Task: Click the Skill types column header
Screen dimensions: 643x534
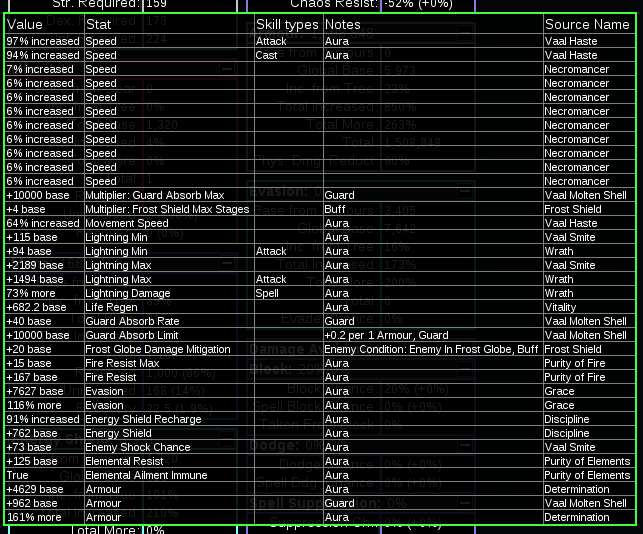Action: coord(287,25)
